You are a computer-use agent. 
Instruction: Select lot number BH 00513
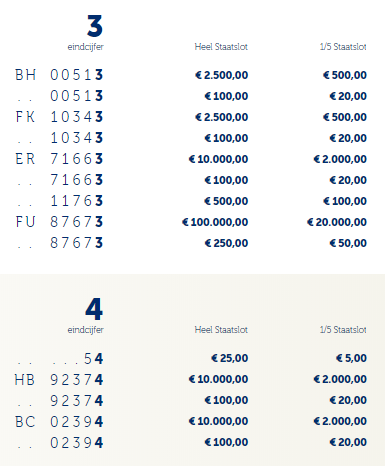pyautogui.click(x=59, y=75)
